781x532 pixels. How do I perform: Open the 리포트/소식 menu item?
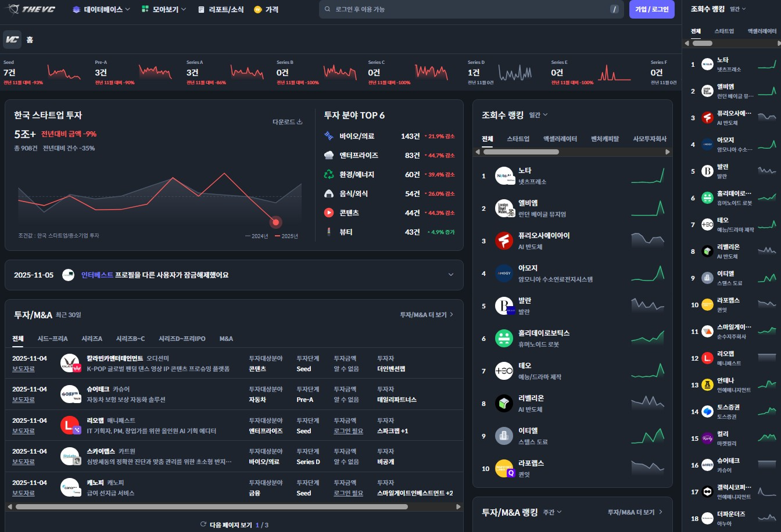[x=221, y=10]
